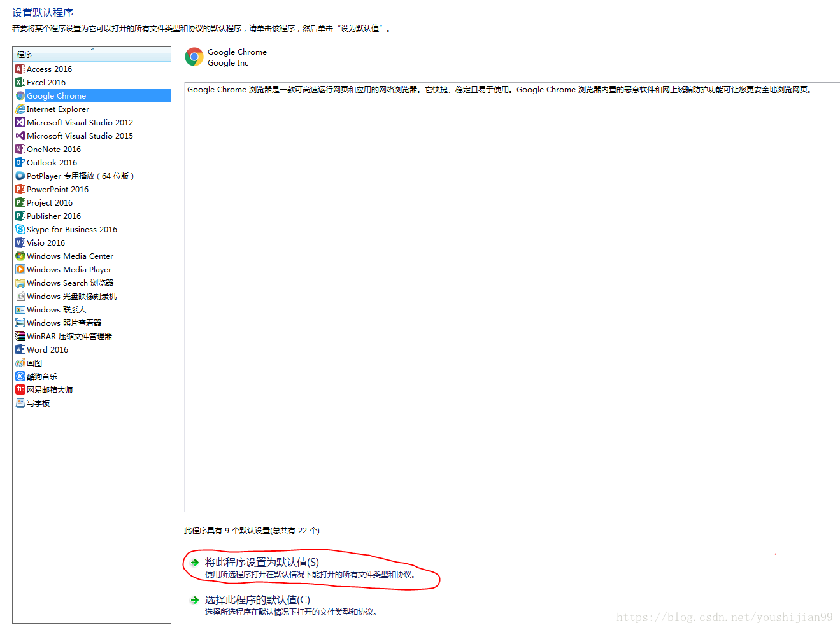Click the OneNote 2016 icon

pyautogui.click(x=20, y=149)
